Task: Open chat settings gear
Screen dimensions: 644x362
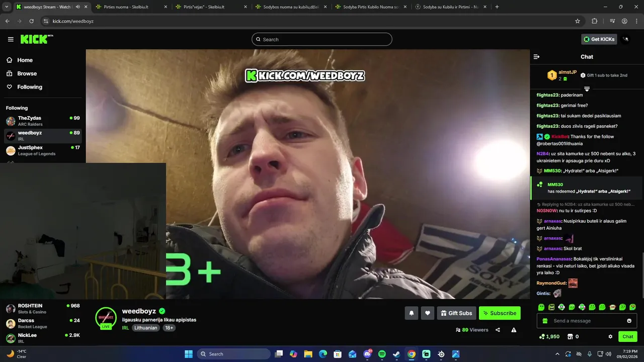Action: click(x=610, y=336)
